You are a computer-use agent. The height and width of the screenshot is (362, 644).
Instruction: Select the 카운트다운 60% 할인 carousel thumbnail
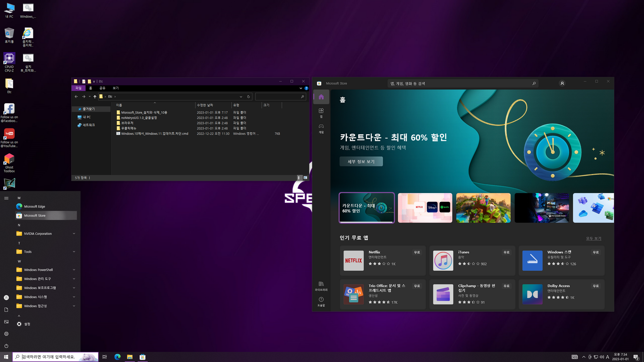click(367, 208)
